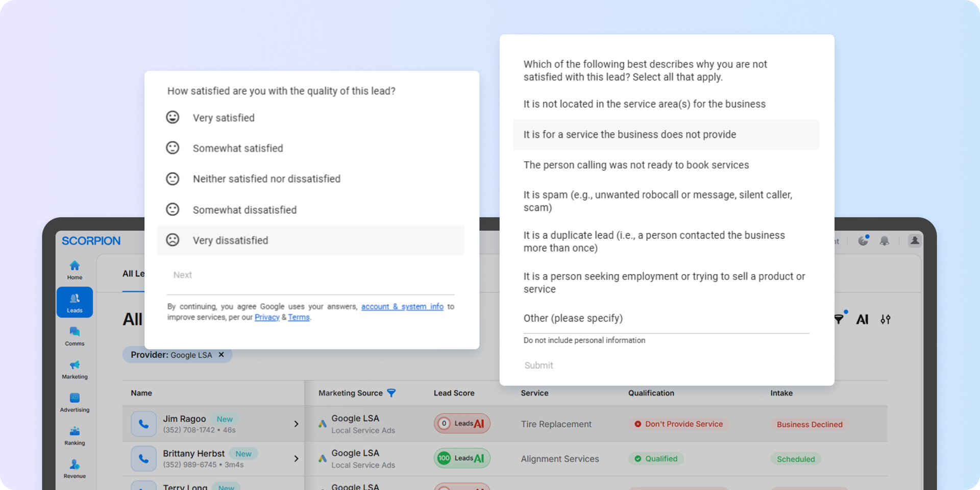
Task: Open the Home section in the sidebar
Action: pyautogui.click(x=74, y=269)
